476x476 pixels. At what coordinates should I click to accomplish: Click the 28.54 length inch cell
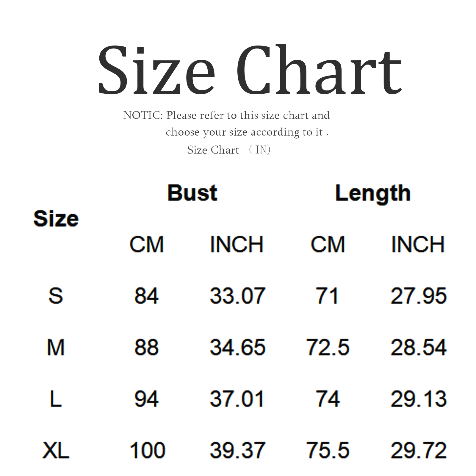click(x=418, y=347)
